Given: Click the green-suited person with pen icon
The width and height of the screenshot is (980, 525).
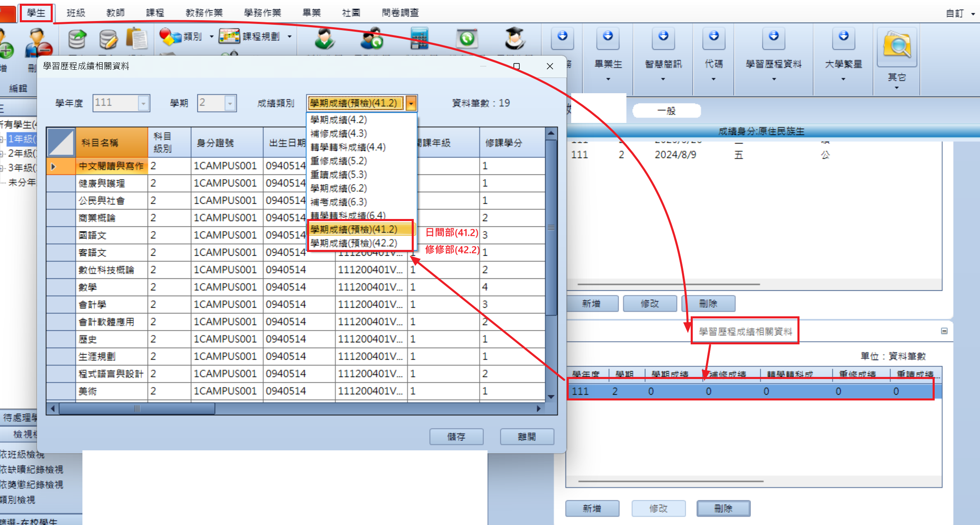Looking at the screenshot, I should (324, 39).
